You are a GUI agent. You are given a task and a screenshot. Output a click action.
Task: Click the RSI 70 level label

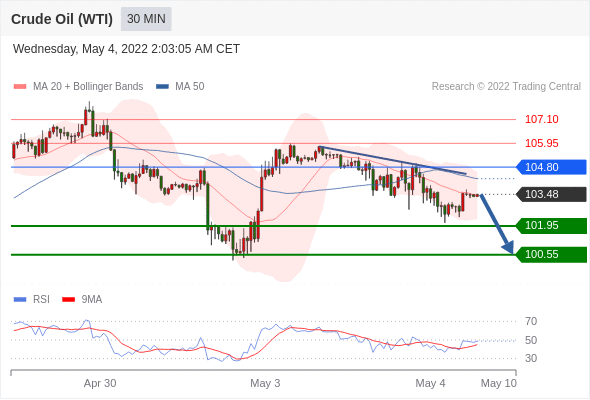531,321
